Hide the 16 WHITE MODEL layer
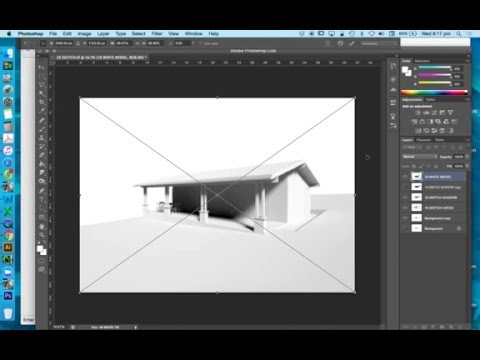480x360 pixels. tap(405, 177)
